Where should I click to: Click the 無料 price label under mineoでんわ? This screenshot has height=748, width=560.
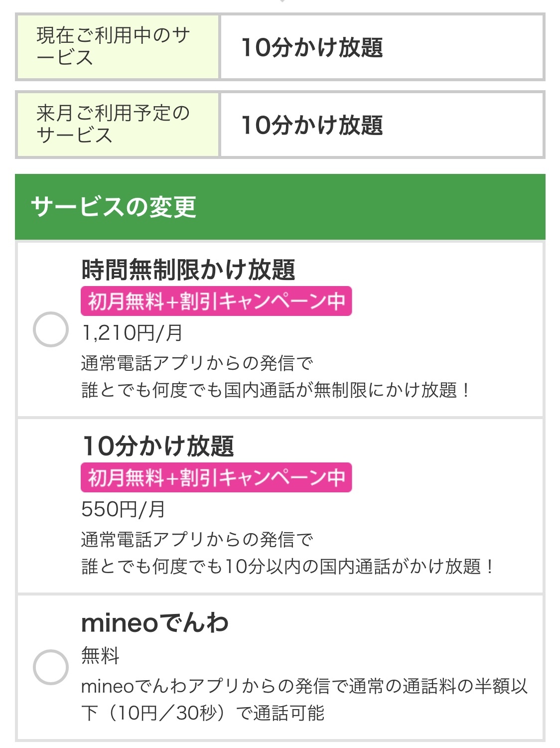[100, 655]
